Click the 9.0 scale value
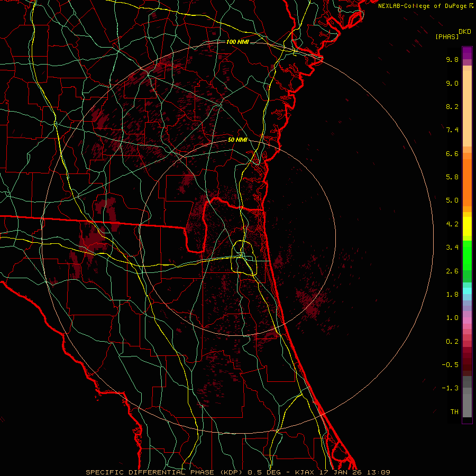The height and width of the screenshot is (476, 476). (452, 83)
